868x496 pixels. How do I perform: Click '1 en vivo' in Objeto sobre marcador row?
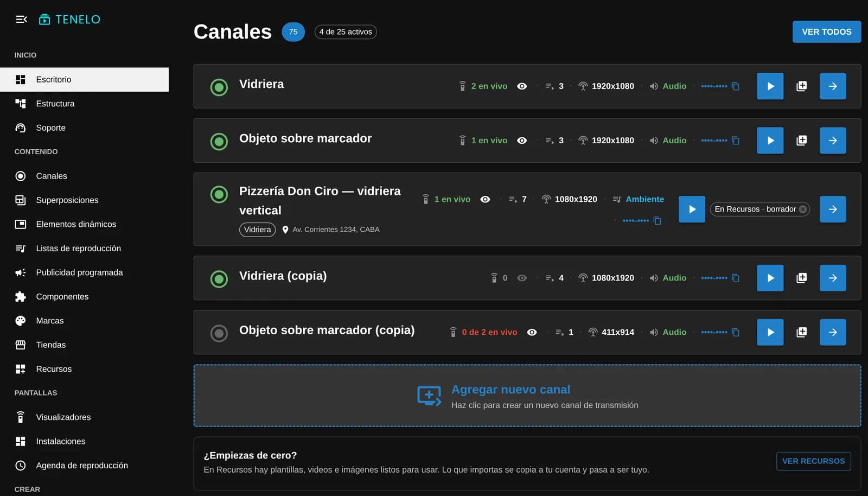tap(489, 141)
